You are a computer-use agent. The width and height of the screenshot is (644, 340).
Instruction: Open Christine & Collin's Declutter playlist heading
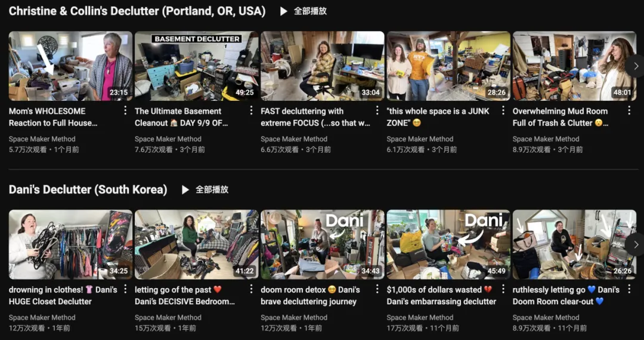coord(137,11)
